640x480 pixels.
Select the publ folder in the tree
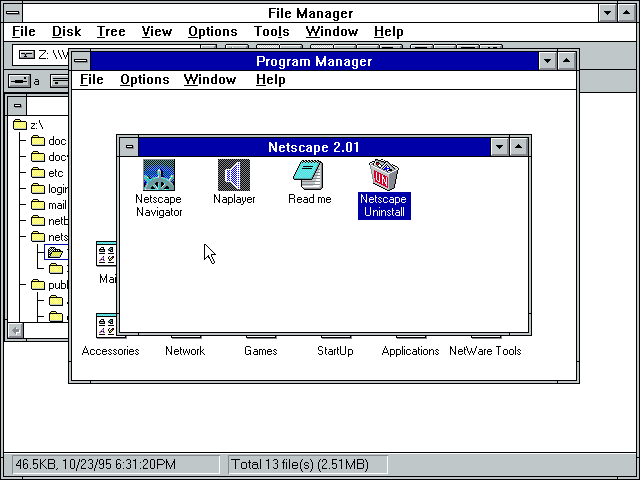point(49,285)
